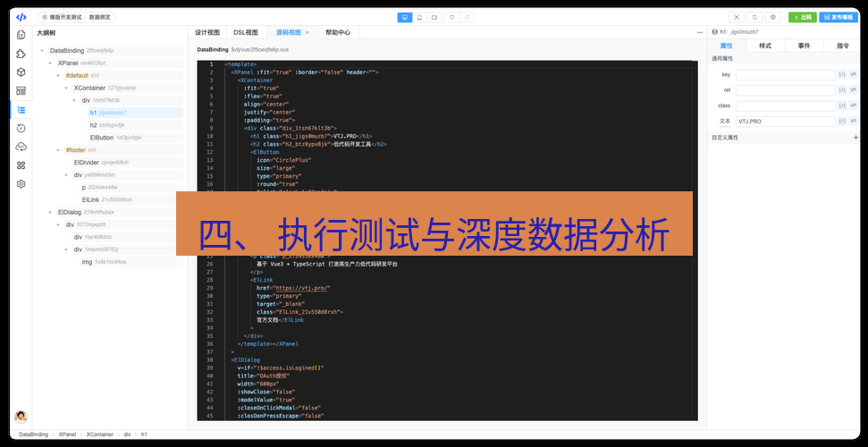
Task: Click the settings gear button top right
Action: (773, 17)
